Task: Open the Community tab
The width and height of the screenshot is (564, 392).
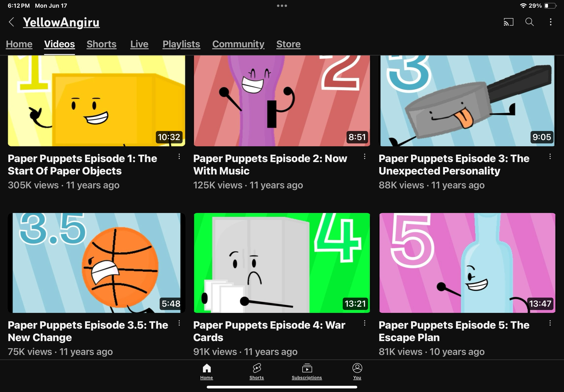Action: point(238,44)
